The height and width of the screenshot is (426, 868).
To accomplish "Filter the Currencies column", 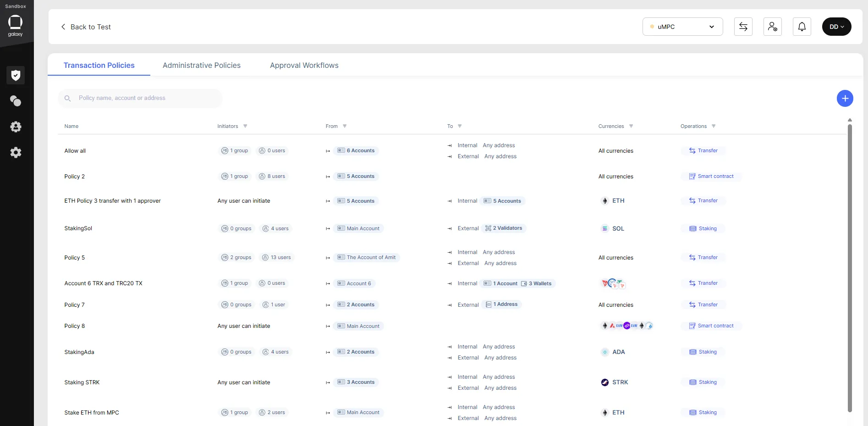I will coord(631,126).
